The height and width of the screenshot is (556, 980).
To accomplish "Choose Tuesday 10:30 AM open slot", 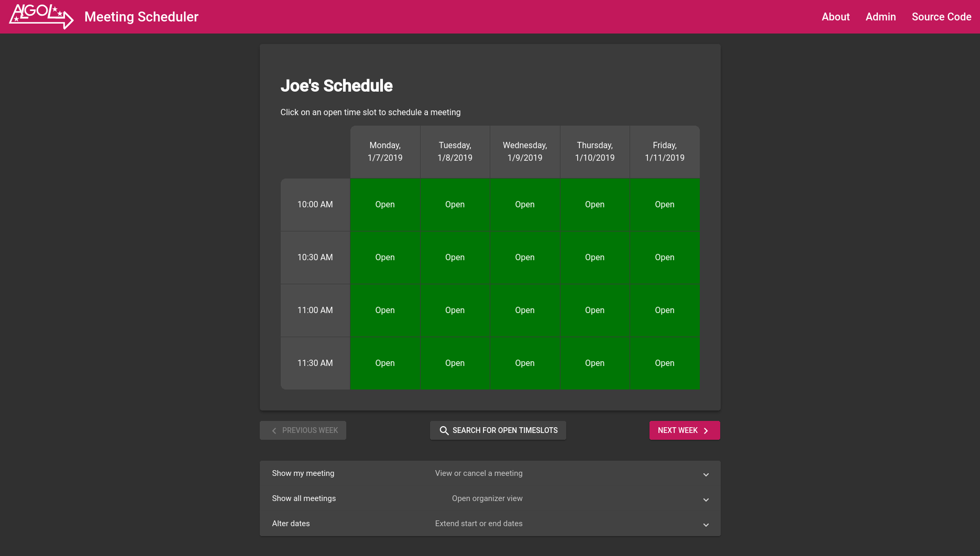I will (x=455, y=258).
